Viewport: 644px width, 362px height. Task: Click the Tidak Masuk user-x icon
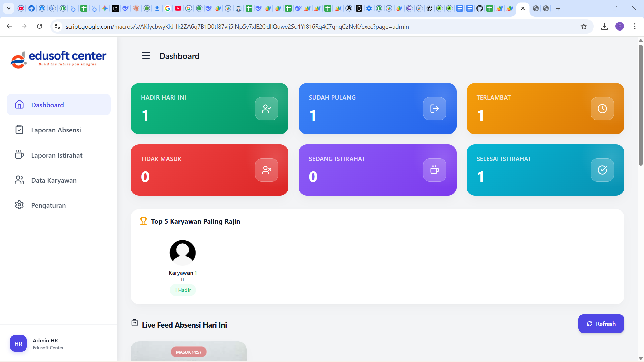[267, 170]
